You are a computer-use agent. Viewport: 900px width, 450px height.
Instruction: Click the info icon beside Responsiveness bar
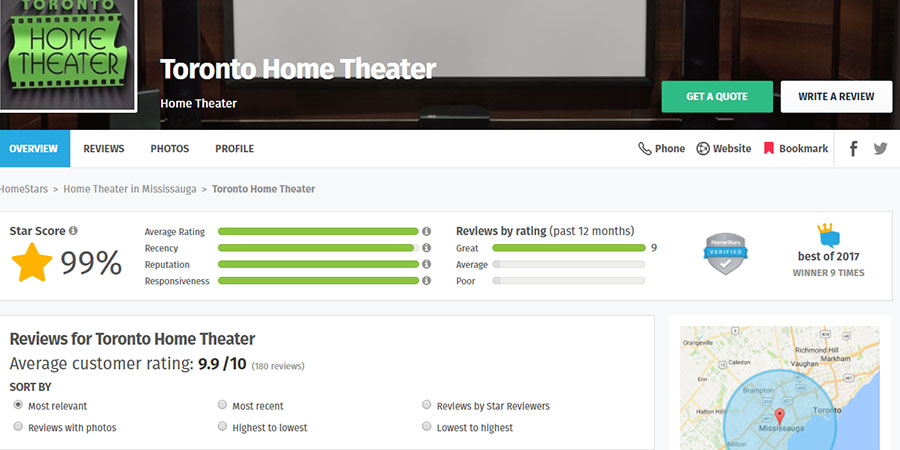(426, 281)
